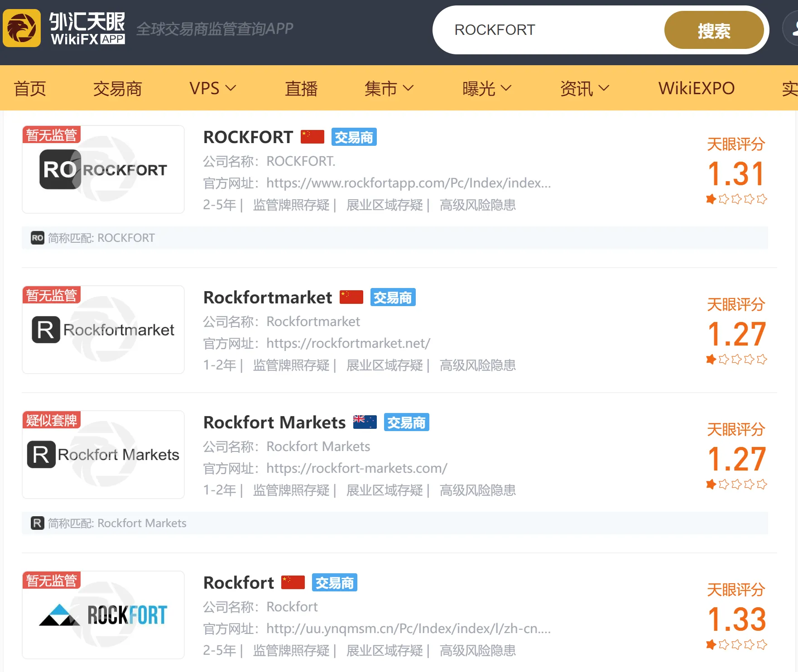798x672 pixels.
Task: Click the 外汇天眼 WikiFX APP brand text
Action: coord(87,28)
